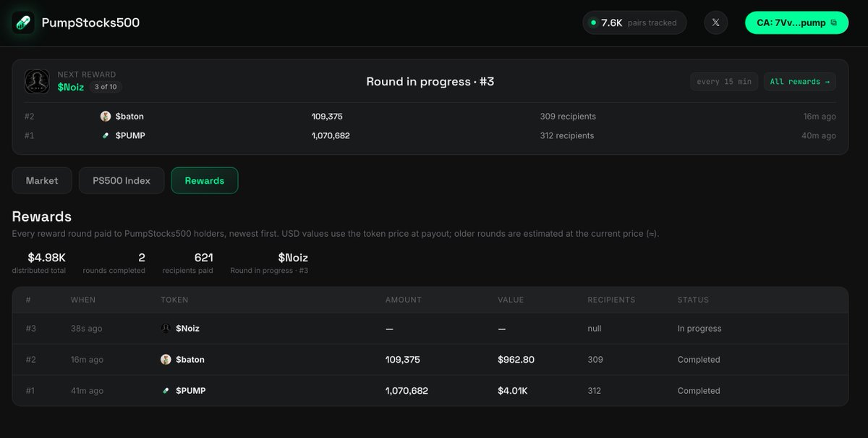Click the PumpStocks500 site title
This screenshot has height=438, width=868.
pos(90,22)
